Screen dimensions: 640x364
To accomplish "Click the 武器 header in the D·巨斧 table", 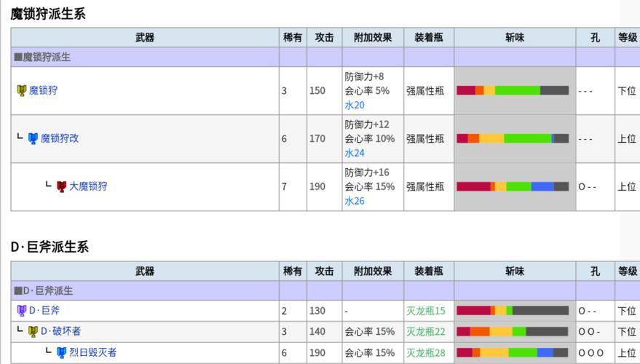I will click(145, 271).
